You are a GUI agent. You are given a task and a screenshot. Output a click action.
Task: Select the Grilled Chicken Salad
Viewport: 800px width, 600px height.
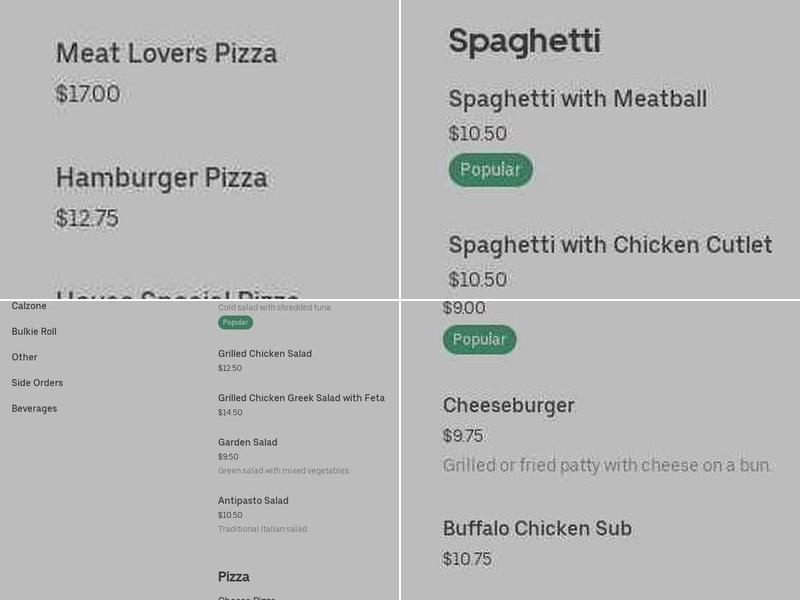(x=265, y=353)
